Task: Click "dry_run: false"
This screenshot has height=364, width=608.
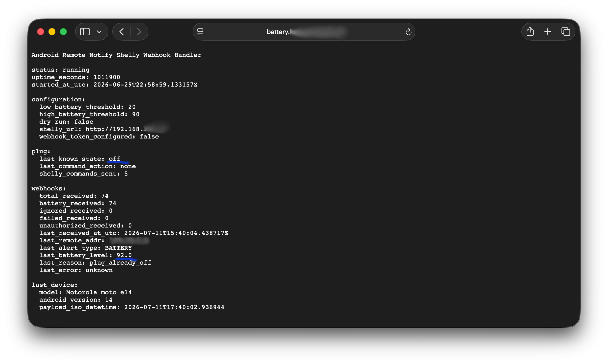Action: pos(66,122)
